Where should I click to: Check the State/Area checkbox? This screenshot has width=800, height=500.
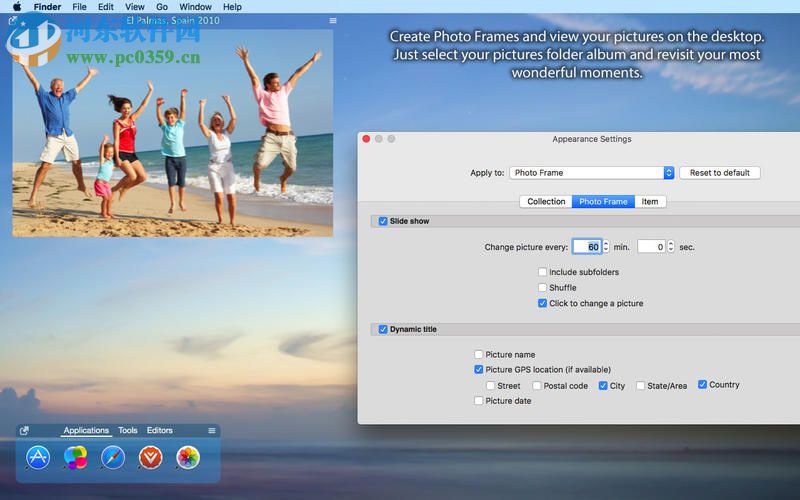click(x=640, y=385)
